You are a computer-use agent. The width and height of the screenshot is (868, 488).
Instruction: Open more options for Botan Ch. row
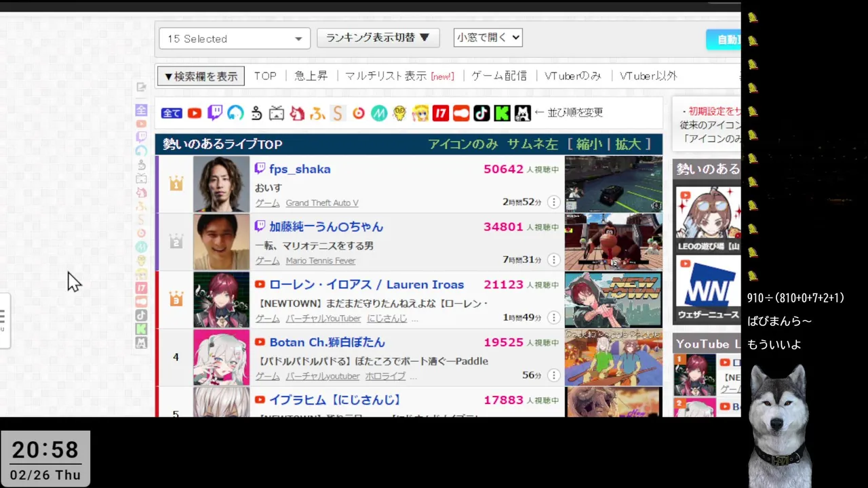pyautogui.click(x=553, y=375)
